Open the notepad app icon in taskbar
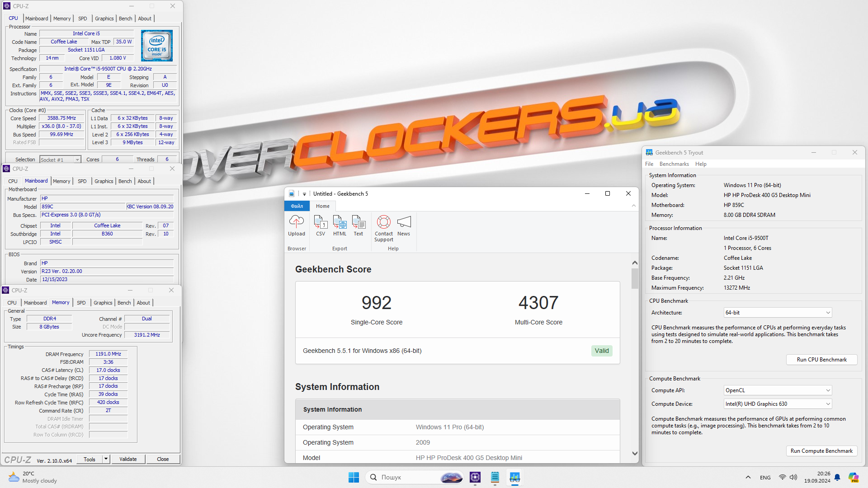Image resolution: width=868 pixels, height=488 pixels. (x=495, y=477)
